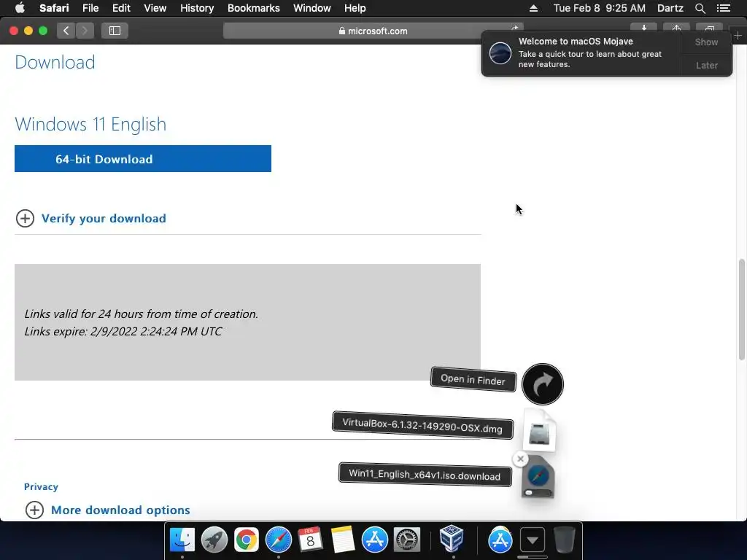Open Notes from the Dock
The height and width of the screenshot is (560, 747).
tap(343, 540)
